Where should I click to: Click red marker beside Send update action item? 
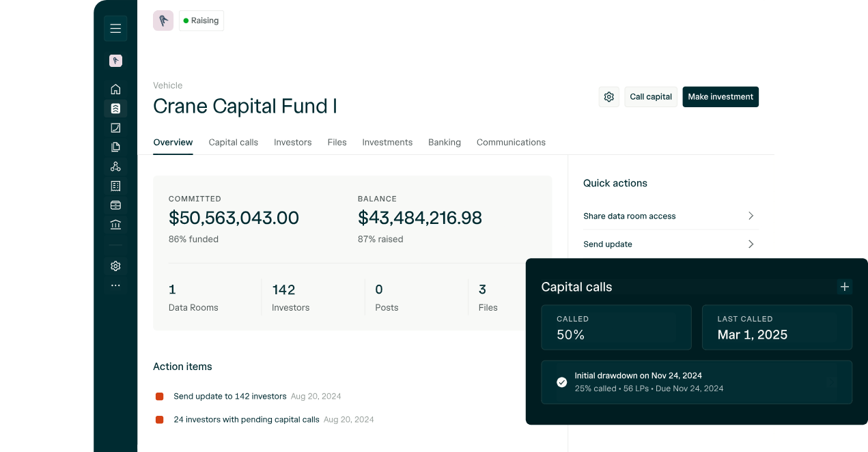pyautogui.click(x=159, y=397)
